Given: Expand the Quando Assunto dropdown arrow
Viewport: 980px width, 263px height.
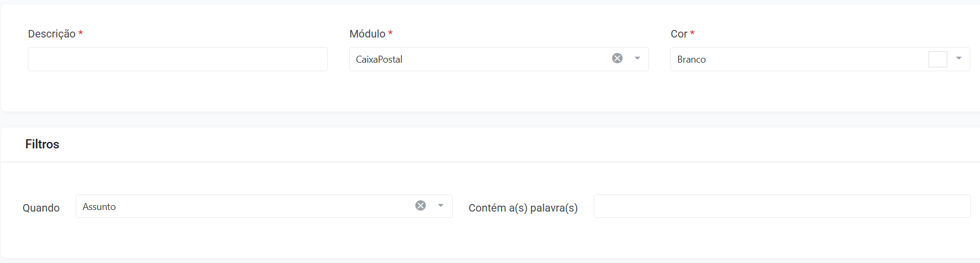Looking at the screenshot, I should coord(440,205).
